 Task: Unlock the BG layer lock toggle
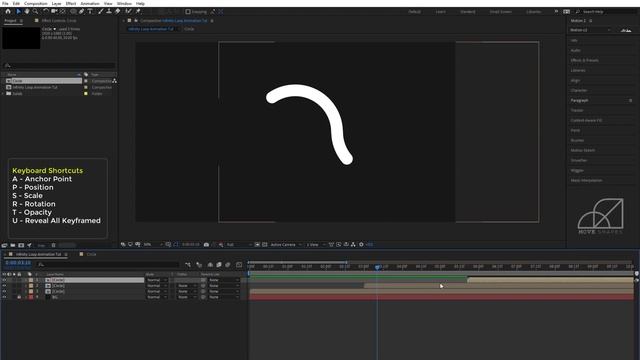(x=19, y=297)
